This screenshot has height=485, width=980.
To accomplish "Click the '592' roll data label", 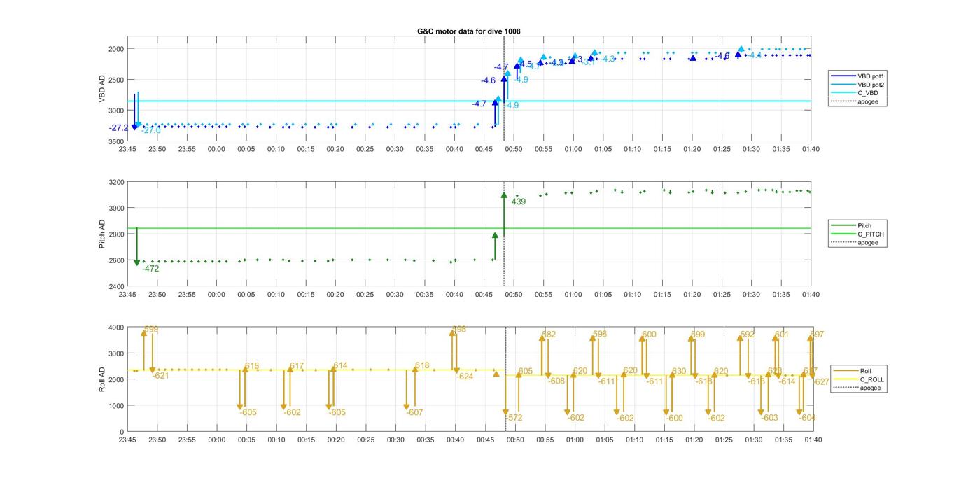I will click(x=748, y=335).
